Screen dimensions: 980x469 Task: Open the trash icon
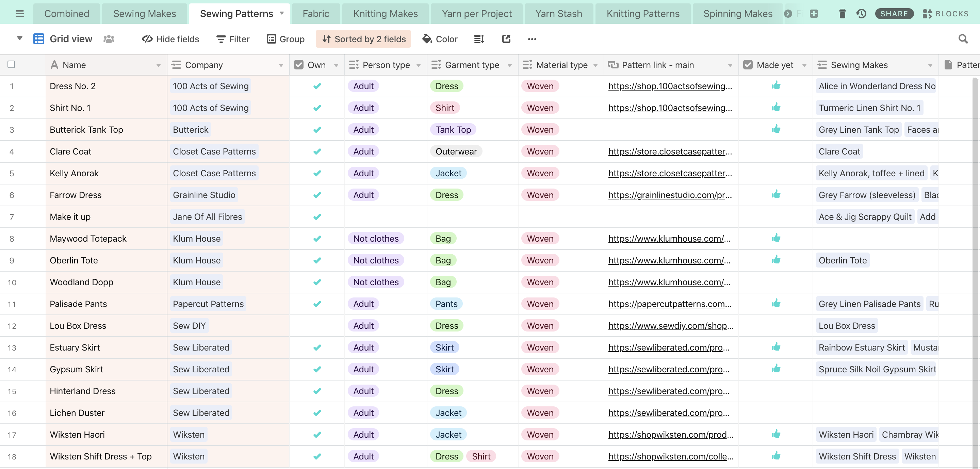click(842, 14)
